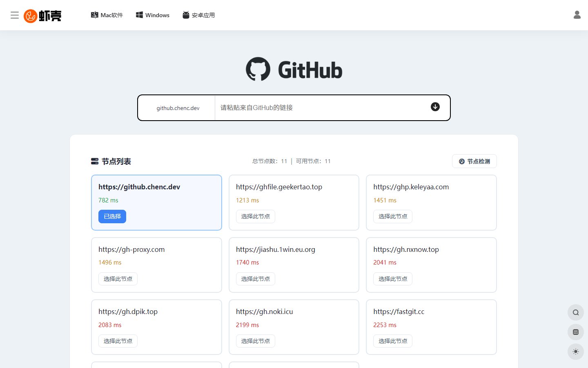This screenshot has height=368, width=588.
Task: Click the github.chenc.dev prefix label
Action: [x=178, y=108]
